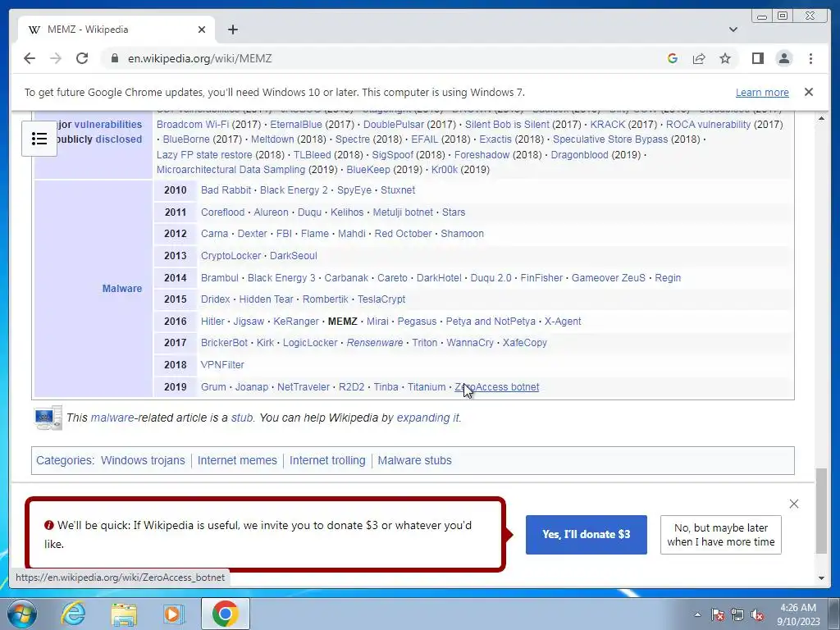Click the muted volume tray icon
Screen dimensions: 840x630
tap(757, 614)
